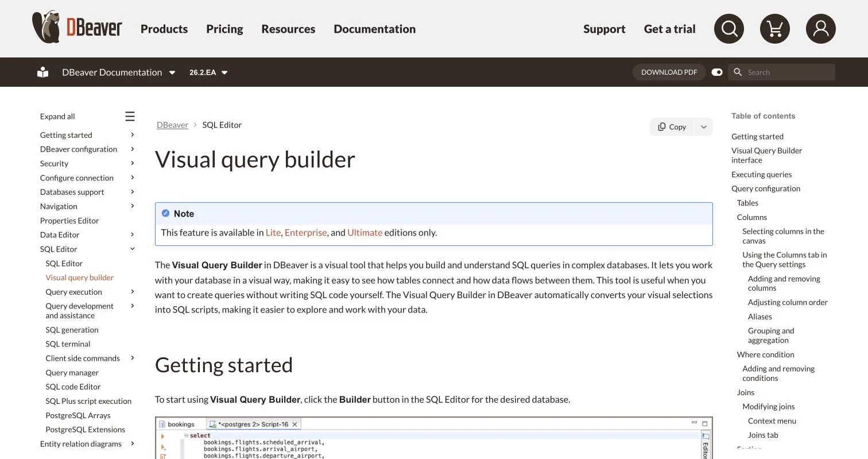This screenshot has width=868, height=459.
Task: Open SQL code Editor sidebar page
Action: 73,387
